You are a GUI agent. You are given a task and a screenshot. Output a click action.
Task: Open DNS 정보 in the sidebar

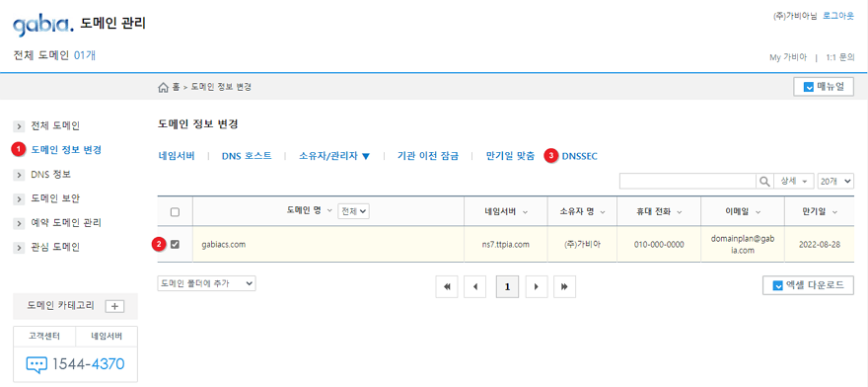coord(51,174)
